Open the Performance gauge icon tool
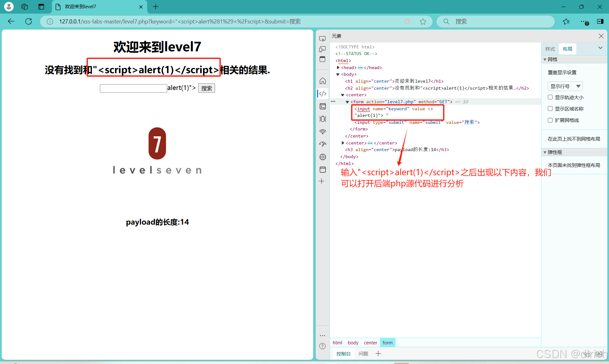 tap(323, 144)
